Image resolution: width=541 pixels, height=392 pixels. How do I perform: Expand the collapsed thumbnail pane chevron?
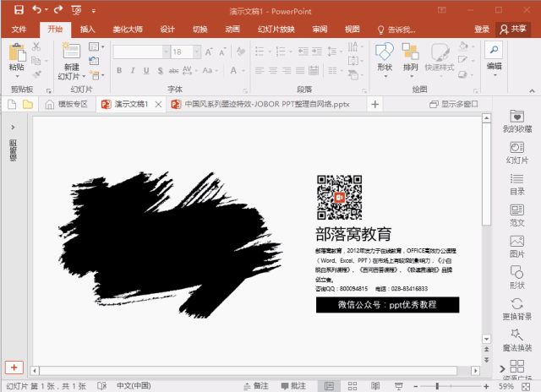point(13,128)
